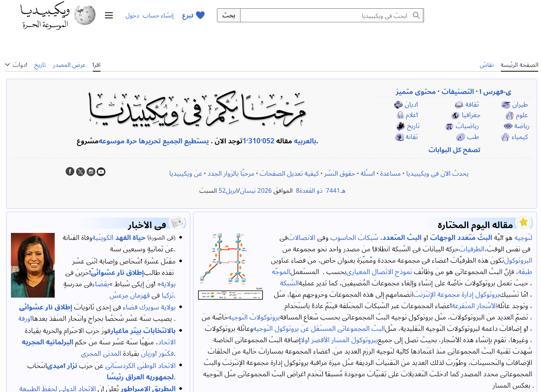The height and width of the screenshot is (392, 541).
Task: Open Wikipedia's X (Twitter) icon
Action: click(x=80, y=171)
